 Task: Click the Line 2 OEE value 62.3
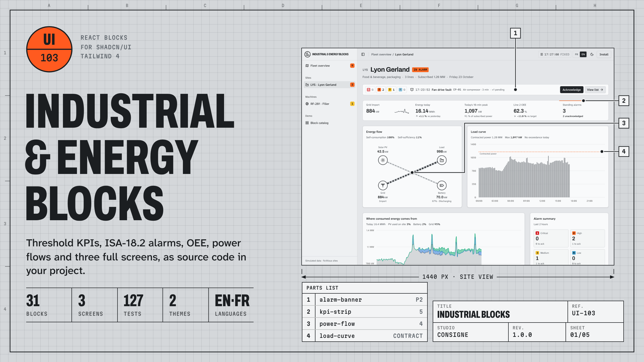coord(518,111)
